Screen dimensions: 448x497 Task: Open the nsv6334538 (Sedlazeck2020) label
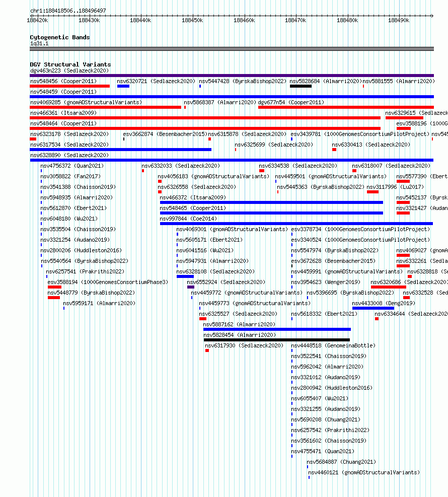298,166
